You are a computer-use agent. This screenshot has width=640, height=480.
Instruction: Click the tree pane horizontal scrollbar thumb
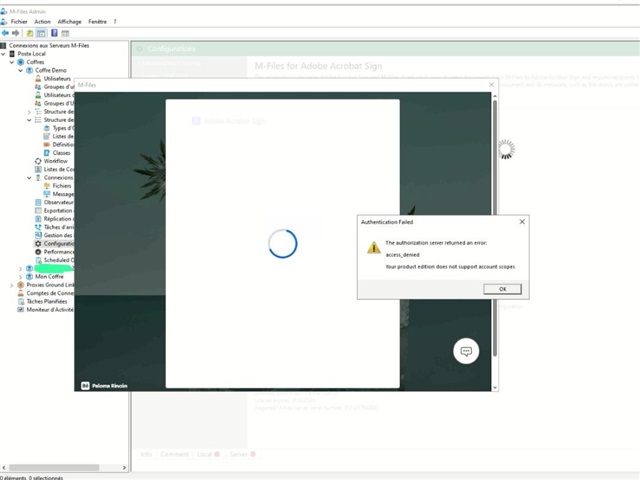(x=54, y=467)
